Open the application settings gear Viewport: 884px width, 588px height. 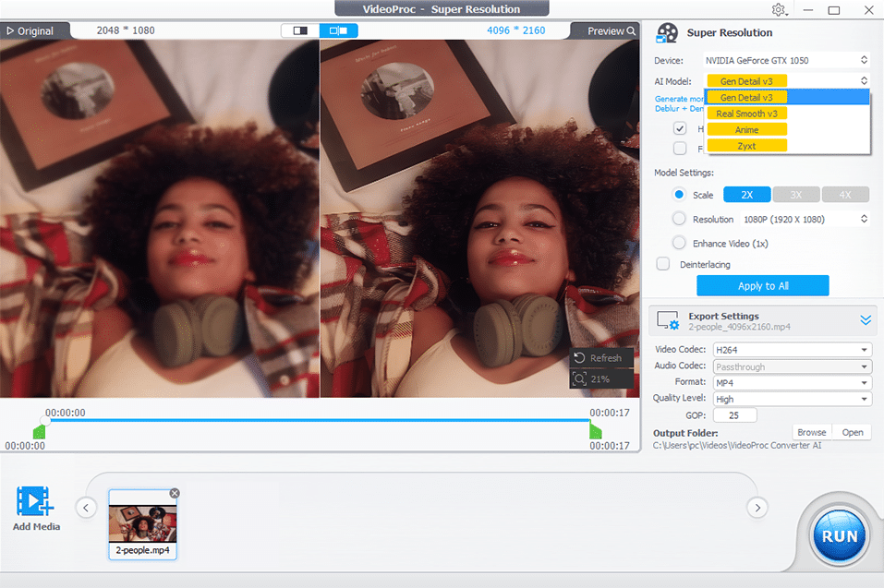pyautogui.click(x=779, y=9)
